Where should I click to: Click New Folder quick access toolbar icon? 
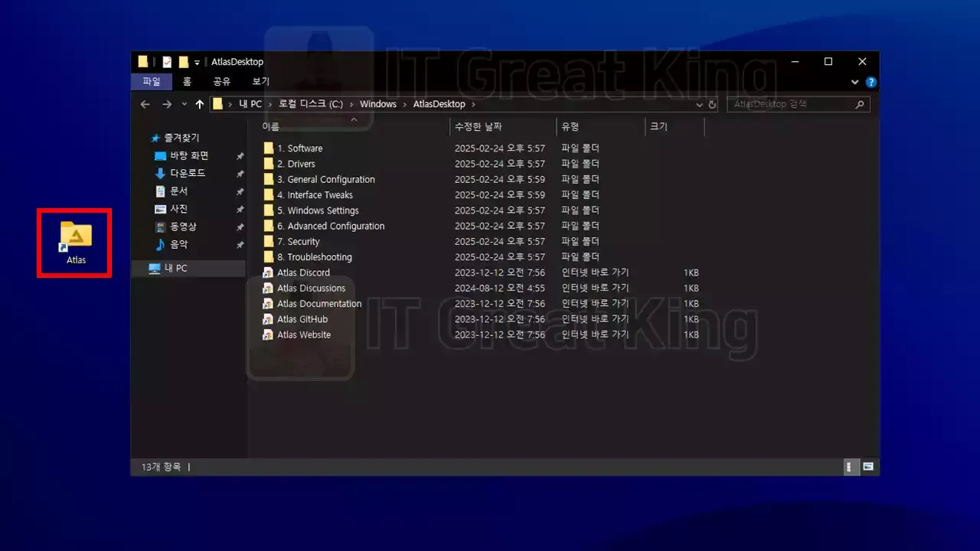(x=184, y=62)
